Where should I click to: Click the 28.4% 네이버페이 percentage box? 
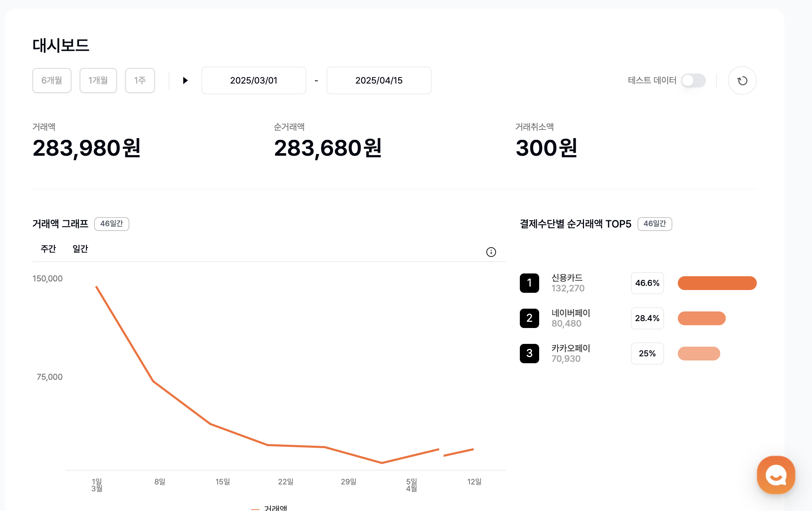647,318
